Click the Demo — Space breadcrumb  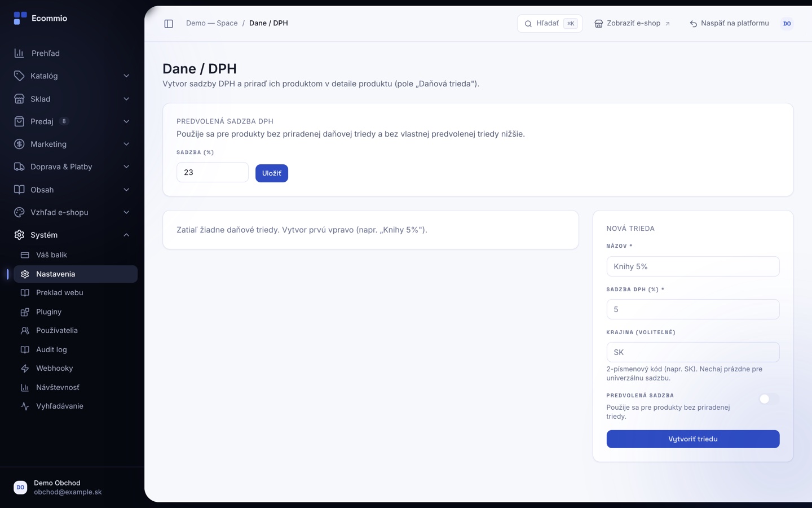point(212,23)
